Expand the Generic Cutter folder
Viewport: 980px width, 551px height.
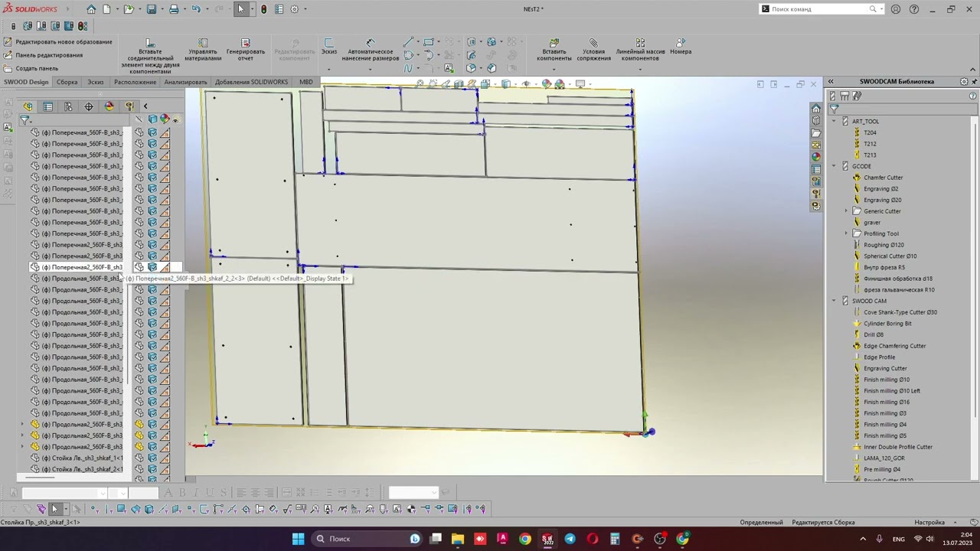846,211
